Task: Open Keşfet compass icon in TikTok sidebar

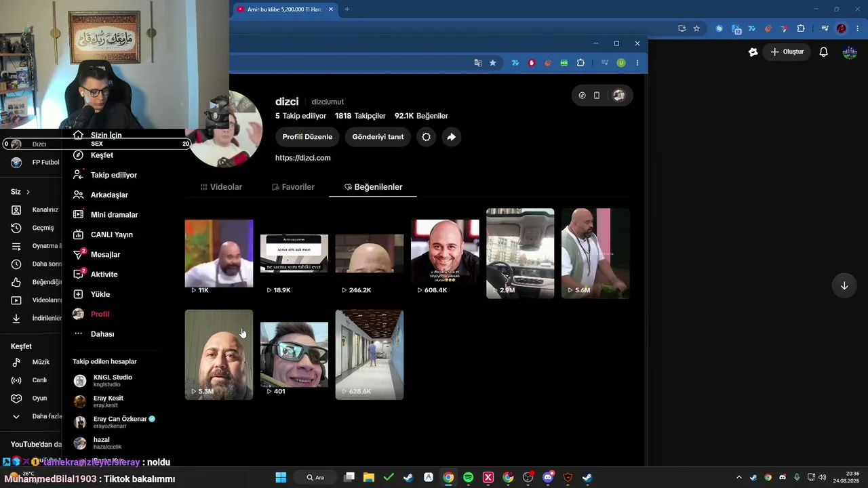Action: coord(78,155)
